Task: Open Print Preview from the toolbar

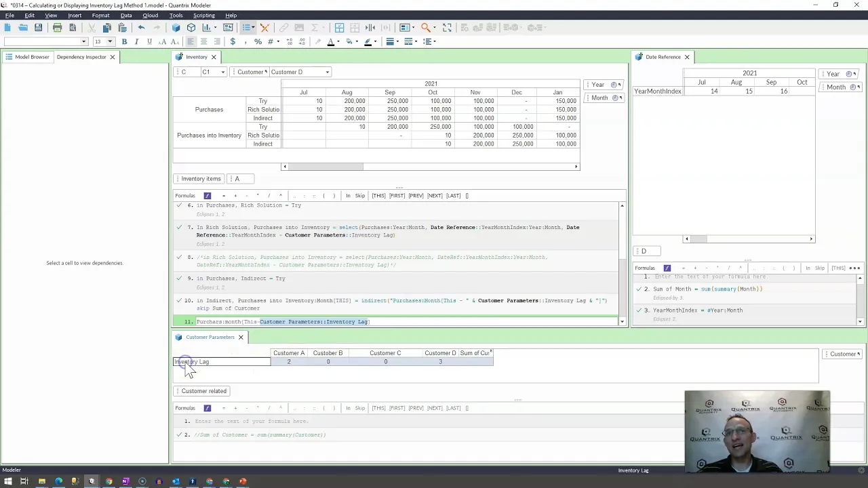Action: [73, 28]
